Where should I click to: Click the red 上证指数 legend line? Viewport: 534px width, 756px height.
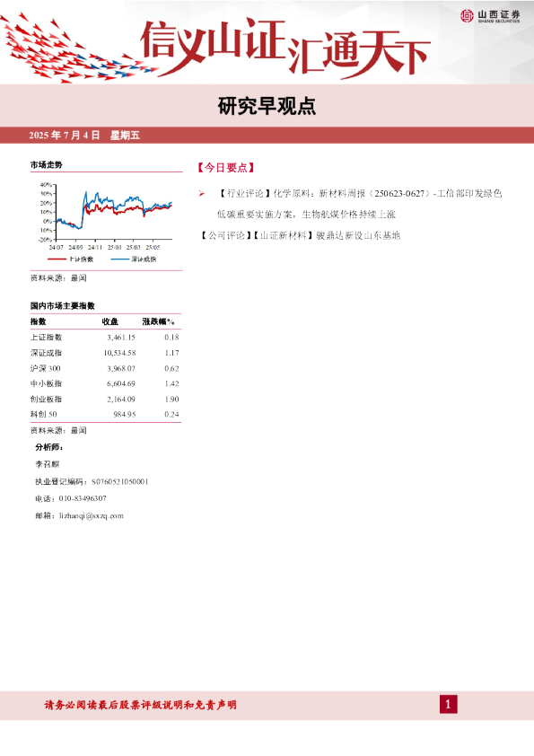[57, 259]
